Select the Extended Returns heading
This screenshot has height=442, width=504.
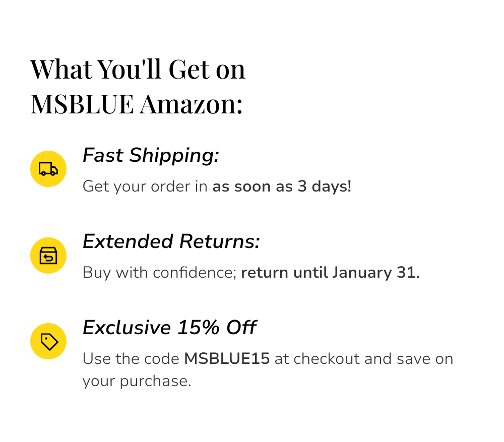171,241
